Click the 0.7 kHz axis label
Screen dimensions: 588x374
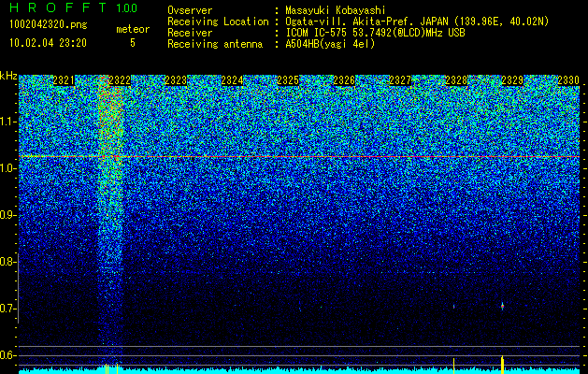(x=7, y=309)
